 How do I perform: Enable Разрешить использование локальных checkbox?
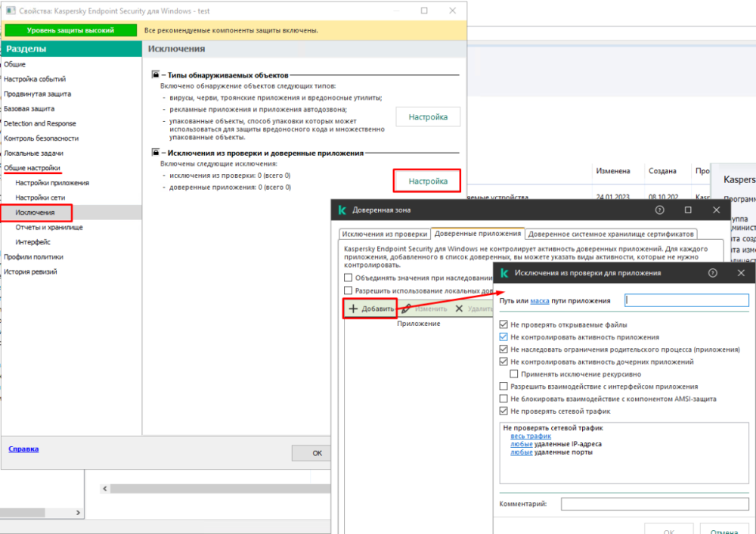point(348,290)
